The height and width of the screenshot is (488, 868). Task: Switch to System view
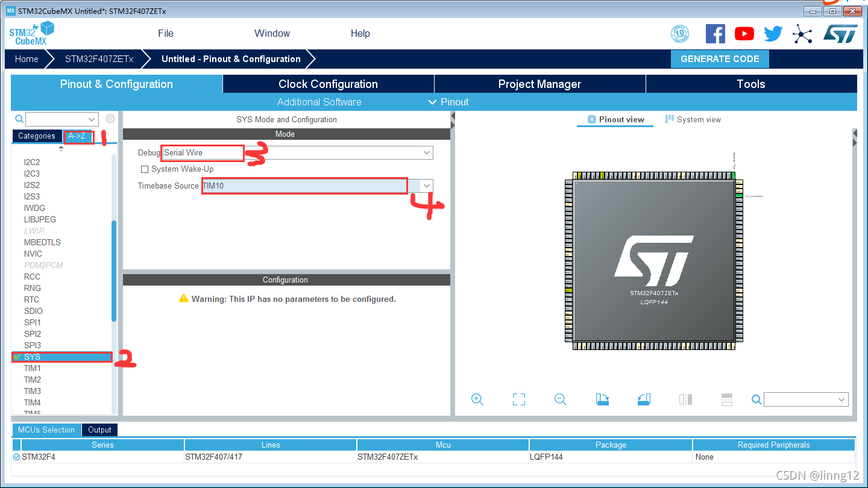click(693, 119)
